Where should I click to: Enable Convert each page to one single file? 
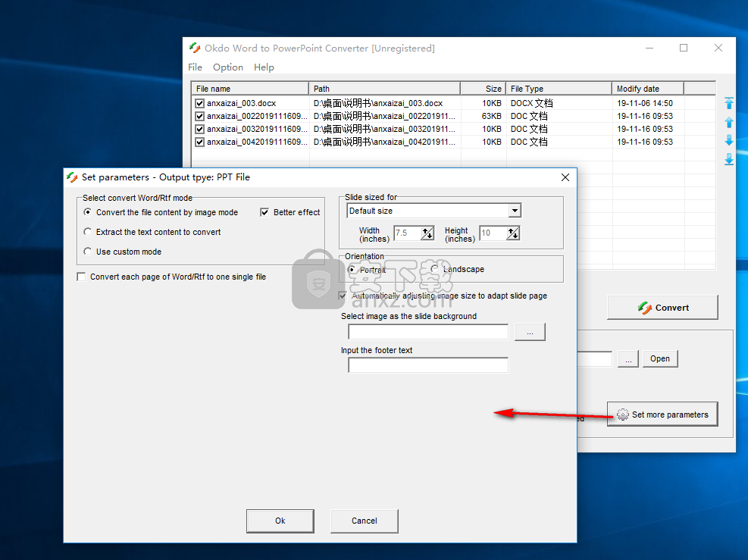(x=81, y=277)
